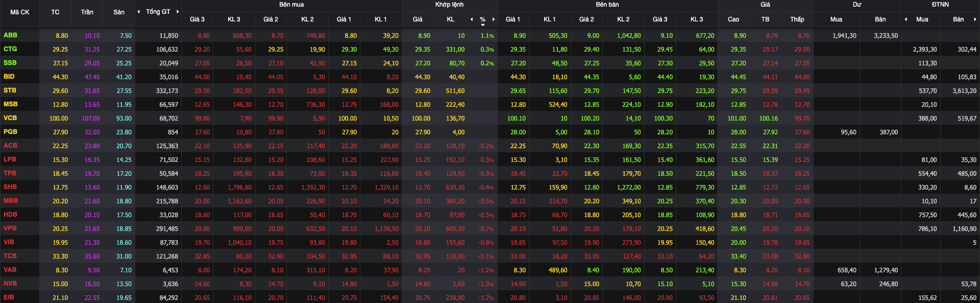980x303 pixels.
Task: Click STB foreign sell value 3,613,20
Action: [964, 91]
